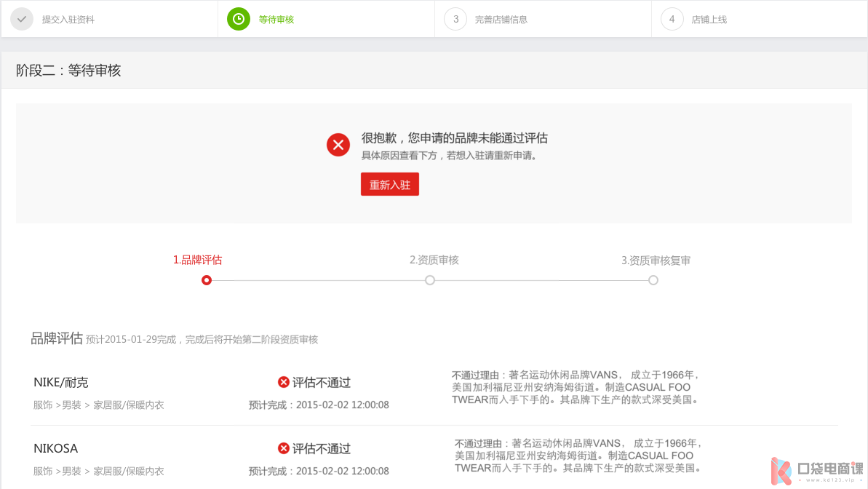Click the large red error icon
868x489 pixels.
(x=338, y=145)
